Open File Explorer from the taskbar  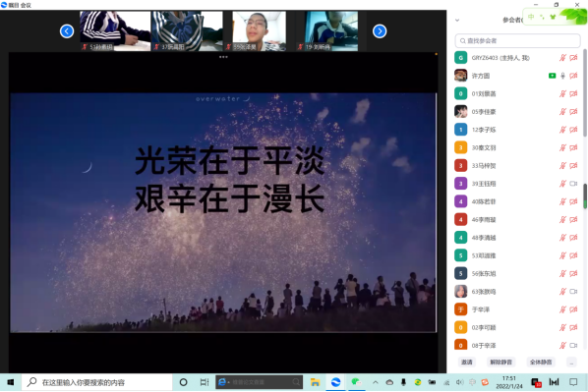click(x=315, y=382)
